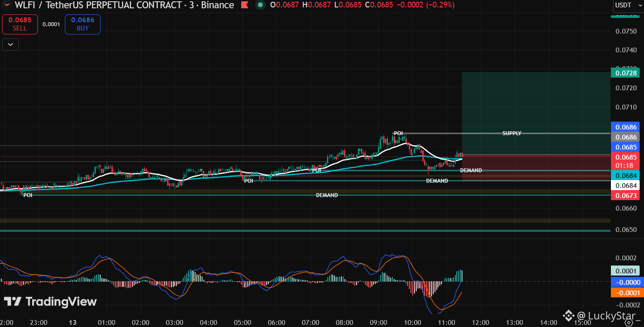Click the 0.0685 SELL button

(x=20, y=24)
